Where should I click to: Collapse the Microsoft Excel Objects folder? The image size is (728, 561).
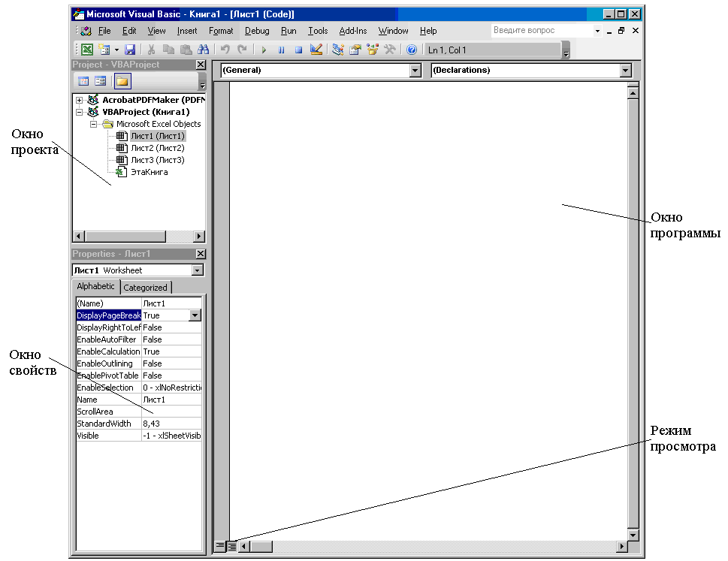(93, 124)
